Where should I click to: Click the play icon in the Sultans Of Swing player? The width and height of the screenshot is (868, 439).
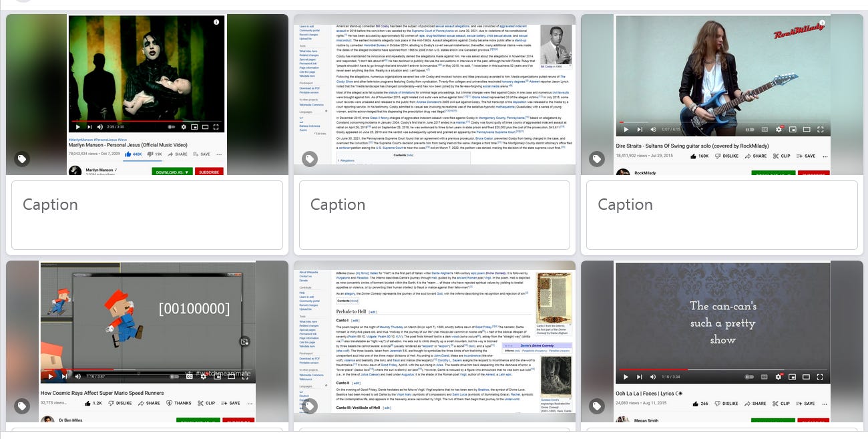[626, 130]
